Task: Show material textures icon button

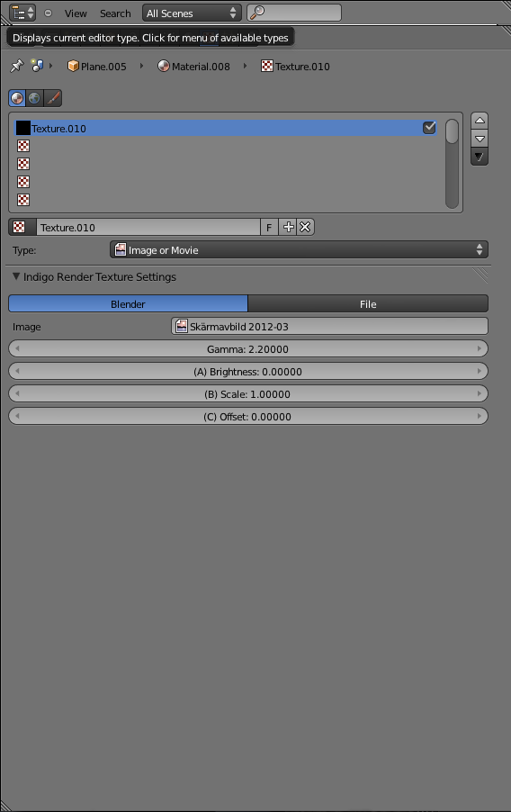Action: point(17,98)
